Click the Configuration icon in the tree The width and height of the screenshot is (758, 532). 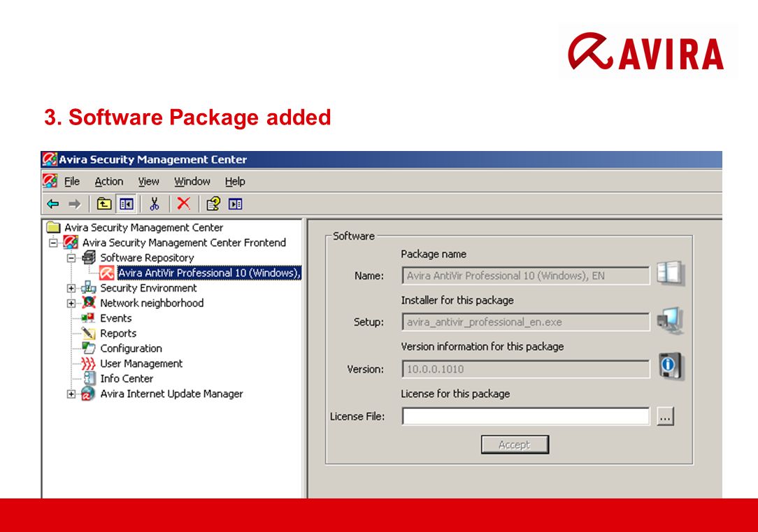pos(89,348)
